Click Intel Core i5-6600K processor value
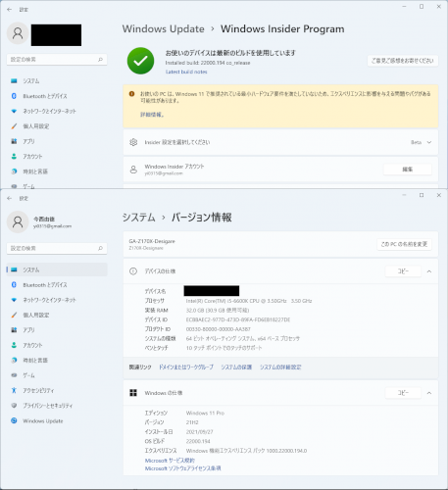Viewport: 448px width, 490px height. pyautogui.click(x=249, y=301)
